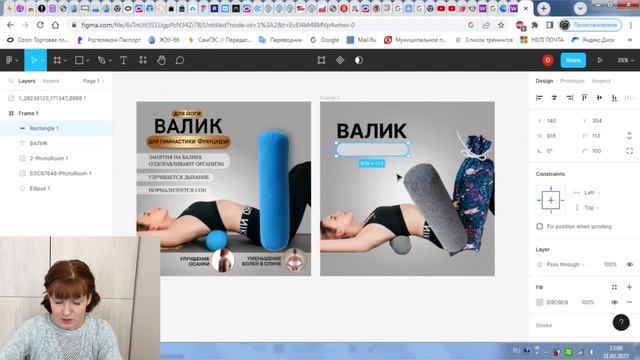Open the Page 1 dropdown
This screenshot has width=640, height=360.
pos(94,81)
